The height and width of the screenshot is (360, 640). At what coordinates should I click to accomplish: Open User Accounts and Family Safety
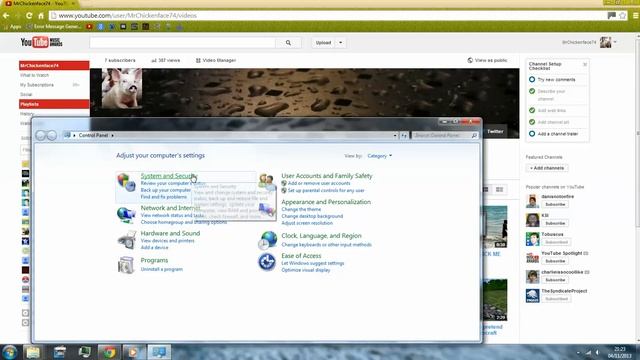tap(327, 176)
